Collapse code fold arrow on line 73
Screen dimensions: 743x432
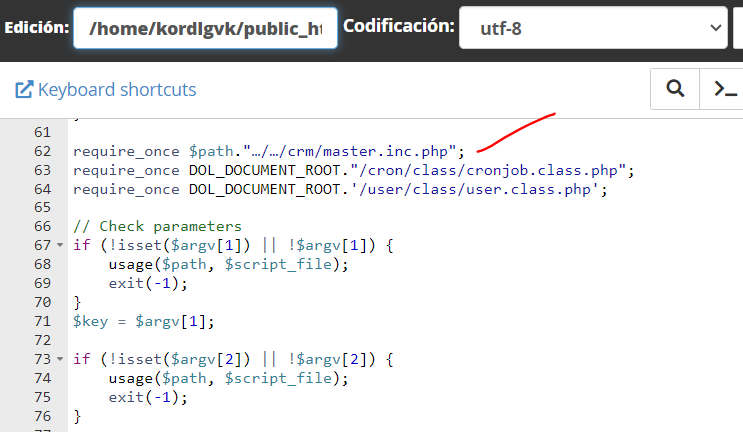(60, 359)
